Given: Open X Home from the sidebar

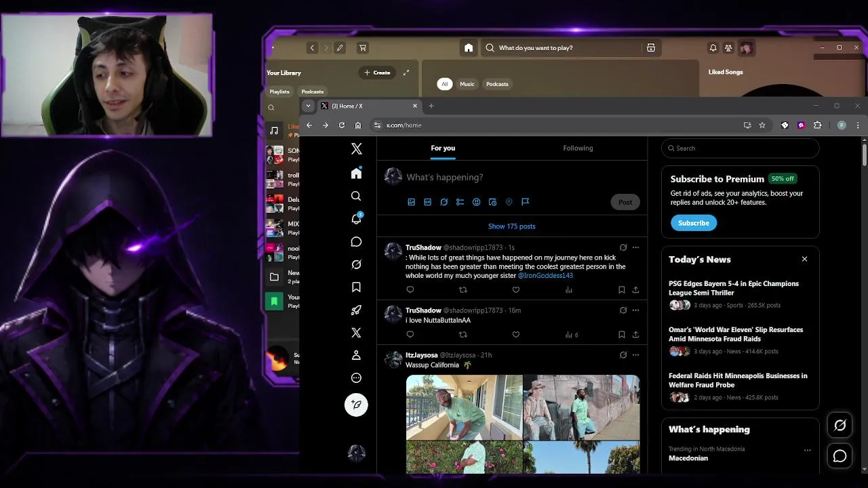Looking at the screenshot, I should pyautogui.click(x=356, y=174).
